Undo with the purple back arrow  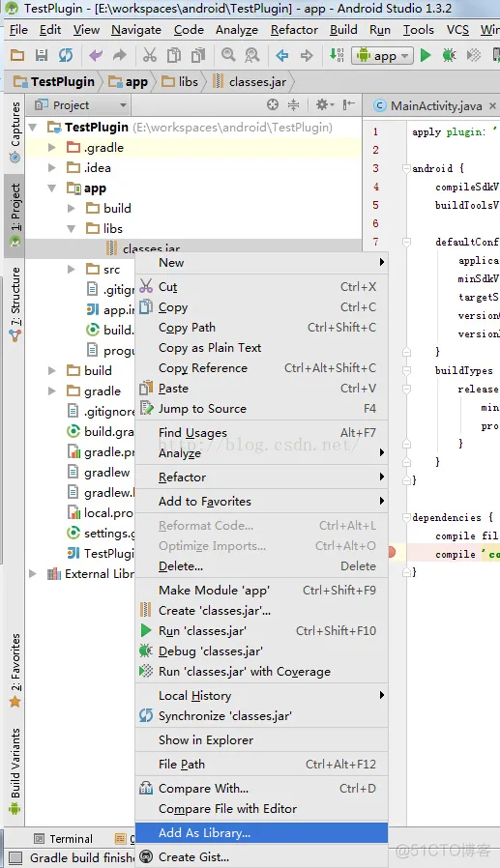pyautogui.click(x=96, y=55)
